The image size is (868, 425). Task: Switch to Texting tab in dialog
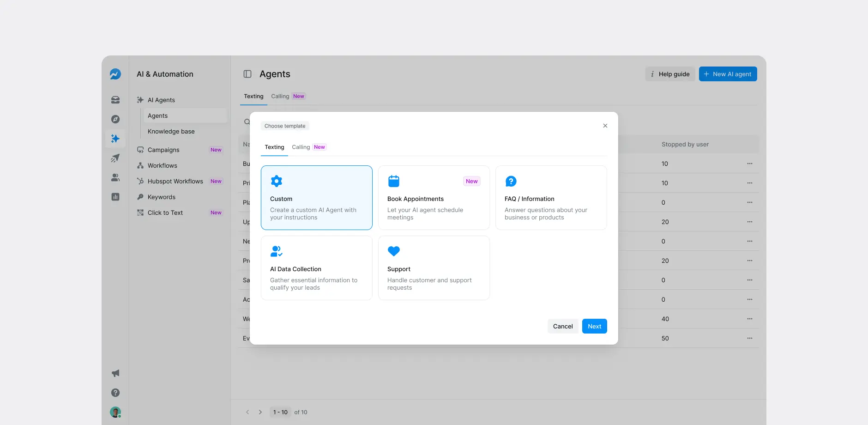tap(274, 147)
